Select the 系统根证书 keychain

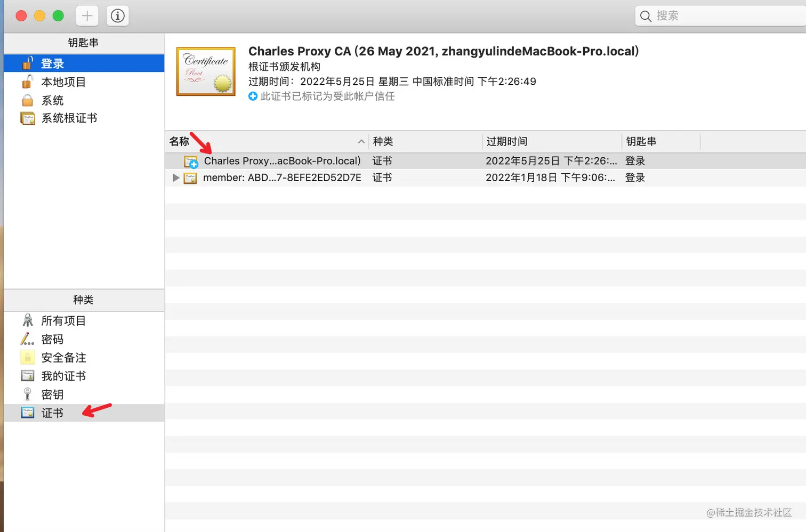pos(84,118)
